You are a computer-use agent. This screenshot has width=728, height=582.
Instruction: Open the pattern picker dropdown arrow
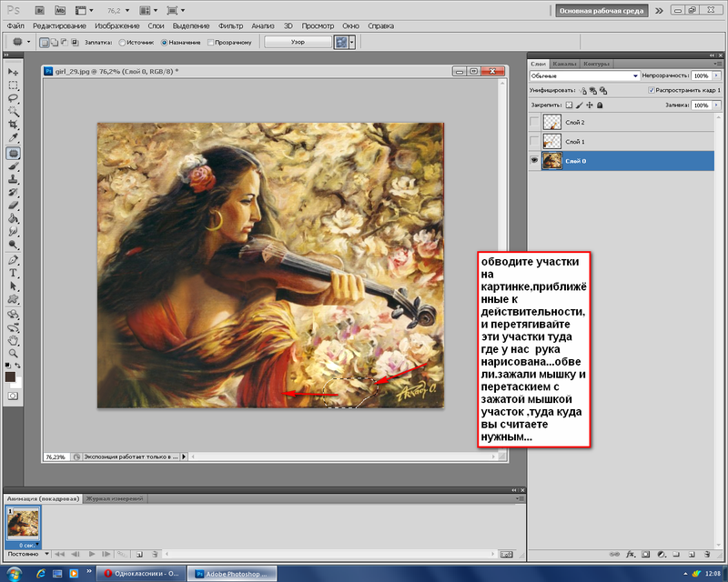pos(352,43)
